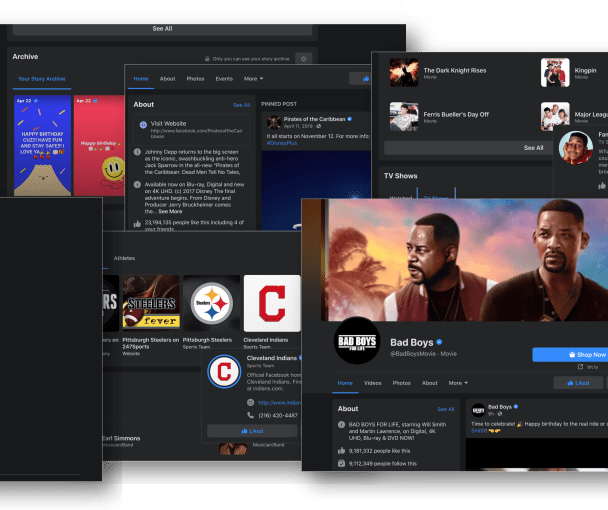Switch to the Home tab on the Bad Boys page
This screenshot has height=510, width=608.
[345, 383]
